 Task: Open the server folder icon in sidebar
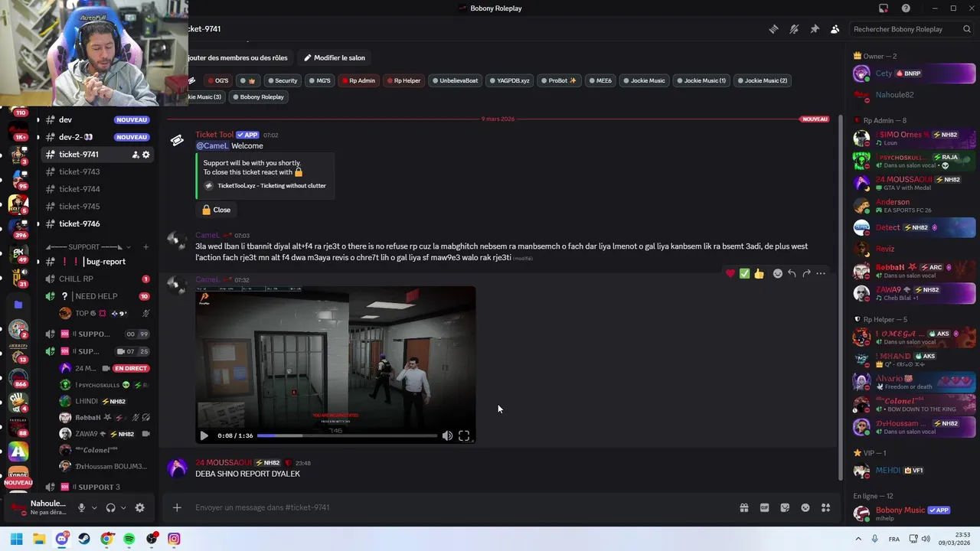pos(18,305)
